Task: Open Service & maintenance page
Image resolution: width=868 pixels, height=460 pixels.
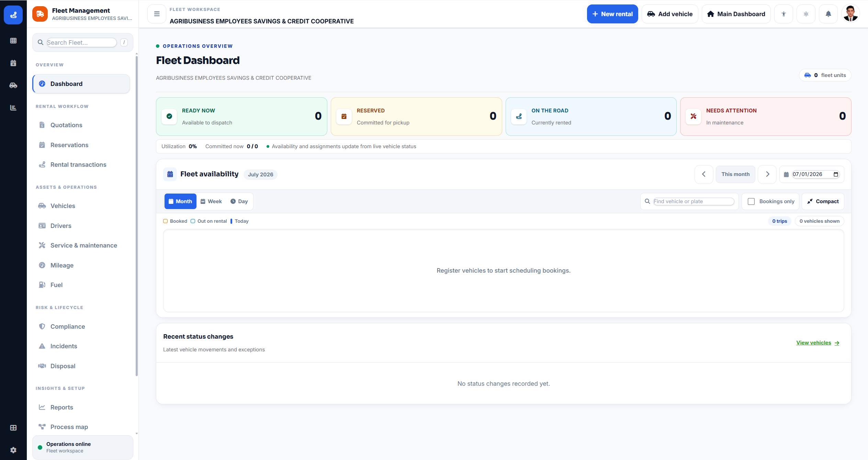Action: (x=81, y=245)
